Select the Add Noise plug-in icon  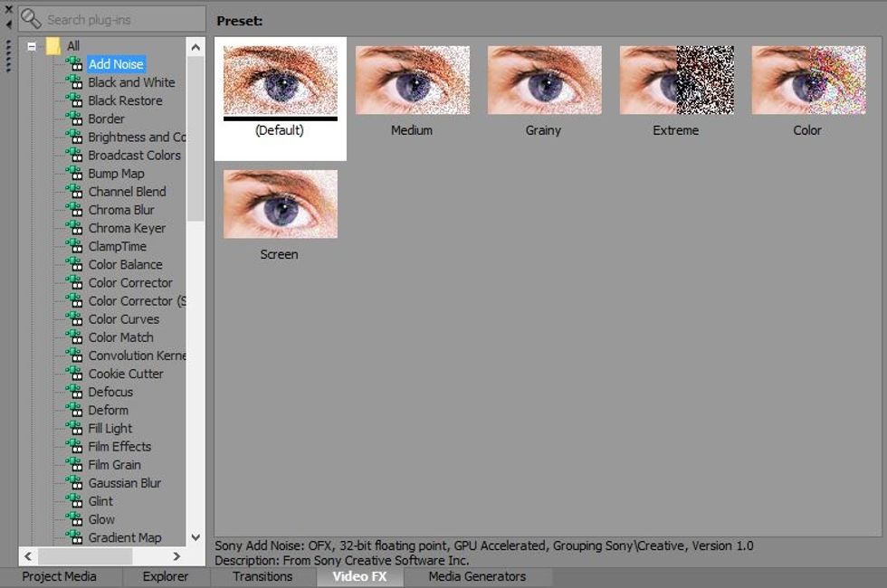click(75, 64)
